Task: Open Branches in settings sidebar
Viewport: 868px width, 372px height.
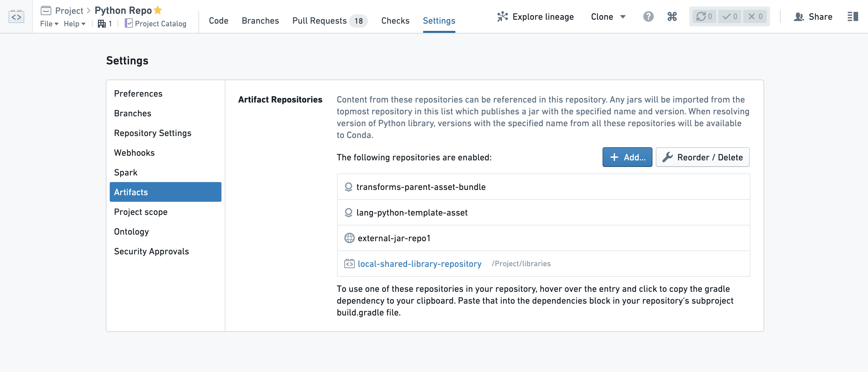Action: [x=166, y=113]
